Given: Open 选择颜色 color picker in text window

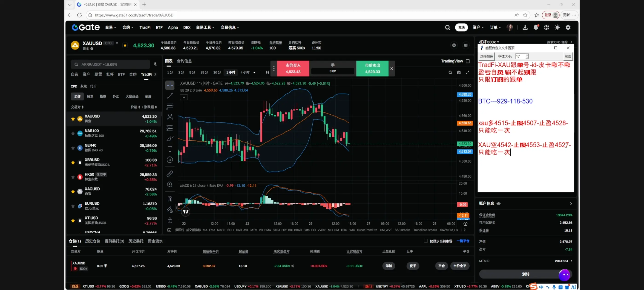Looking at the screenshot, I should (486, 56).
